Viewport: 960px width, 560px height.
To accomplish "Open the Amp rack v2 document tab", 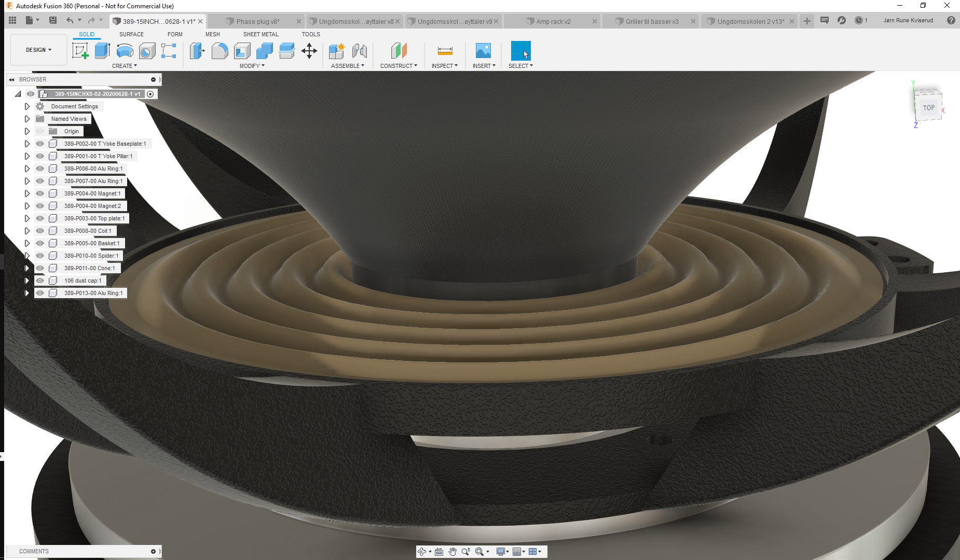I will (x=553, y=21).
